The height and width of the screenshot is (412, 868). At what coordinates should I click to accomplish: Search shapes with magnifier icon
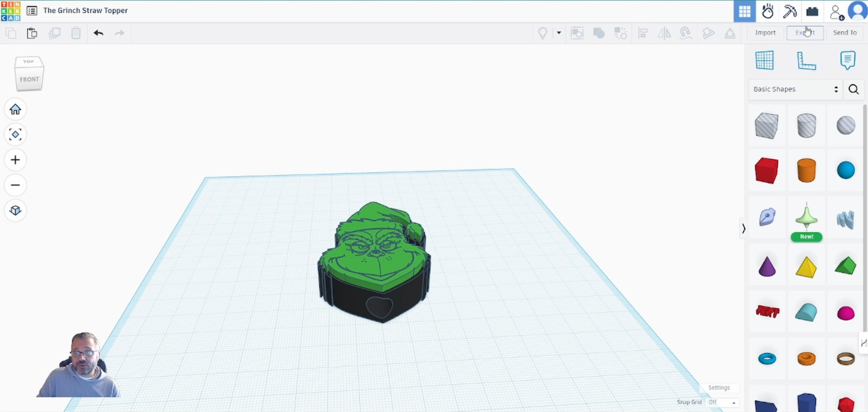click(853, 89)
